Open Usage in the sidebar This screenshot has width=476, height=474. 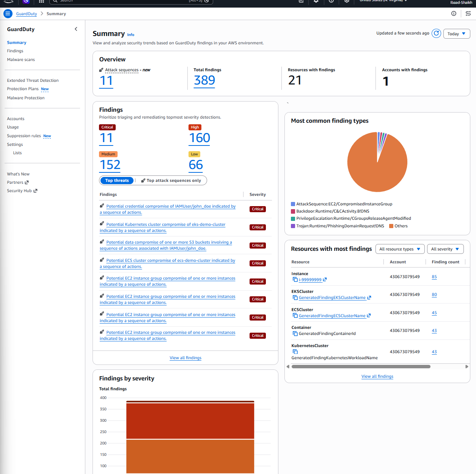[x=13, y=127]
